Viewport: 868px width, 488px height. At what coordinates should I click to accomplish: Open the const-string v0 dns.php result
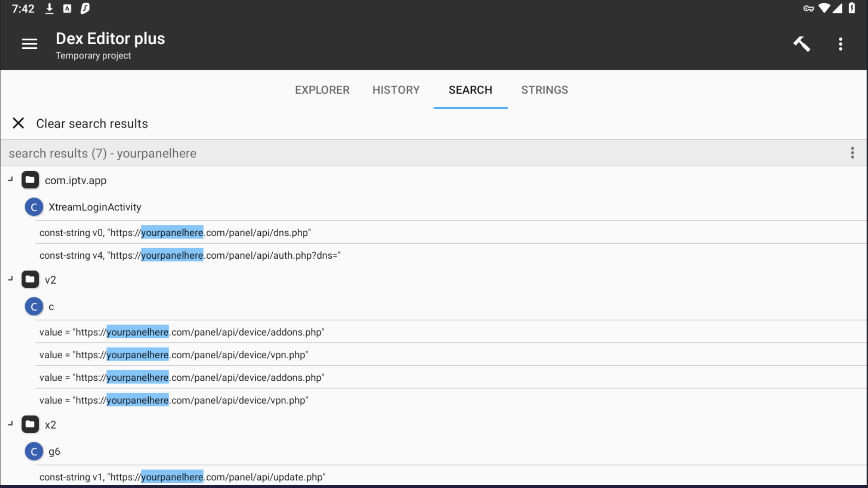pyautogui.click(x=451, y=232)
